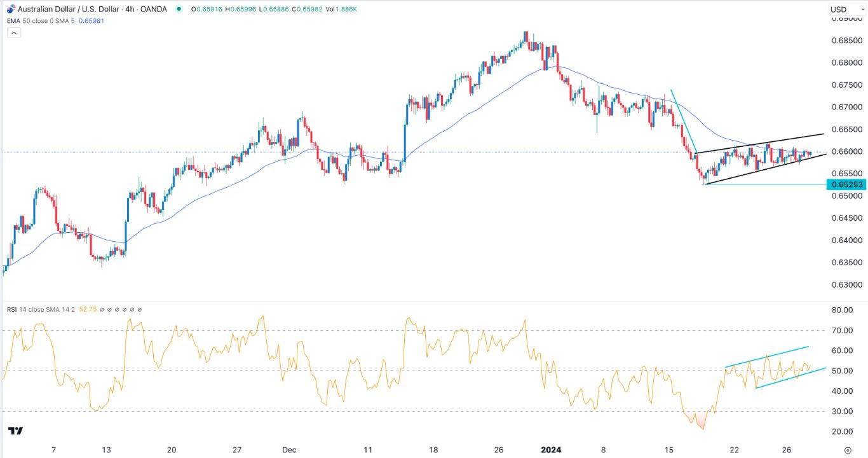
Task: Select the 4h timeframe label in the header
Action: click(129, 9)
